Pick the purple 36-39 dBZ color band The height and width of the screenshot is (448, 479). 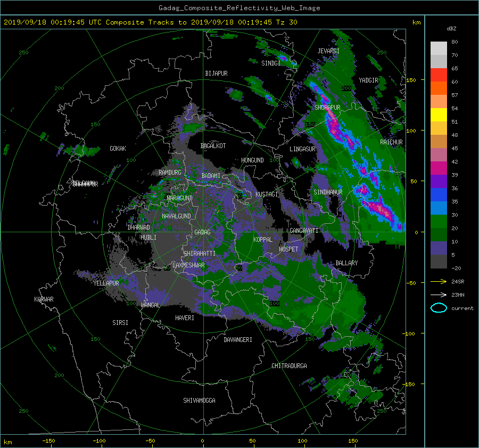[439, 181]
